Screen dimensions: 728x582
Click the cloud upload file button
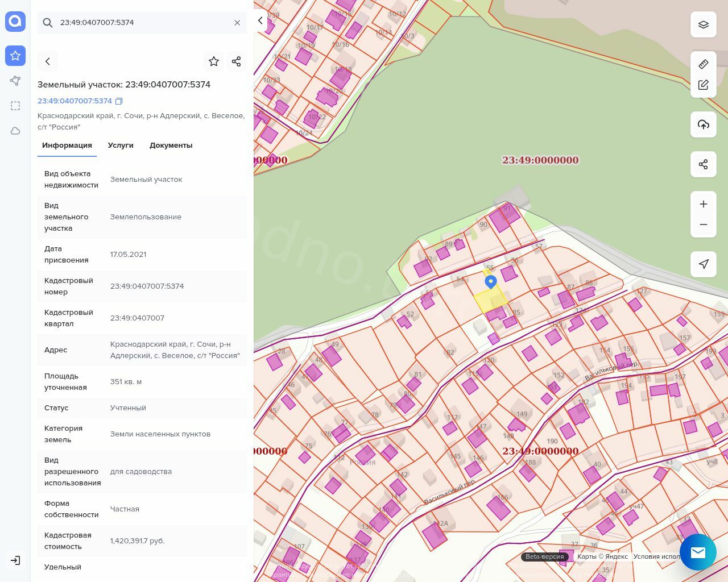tap(704, 124)
